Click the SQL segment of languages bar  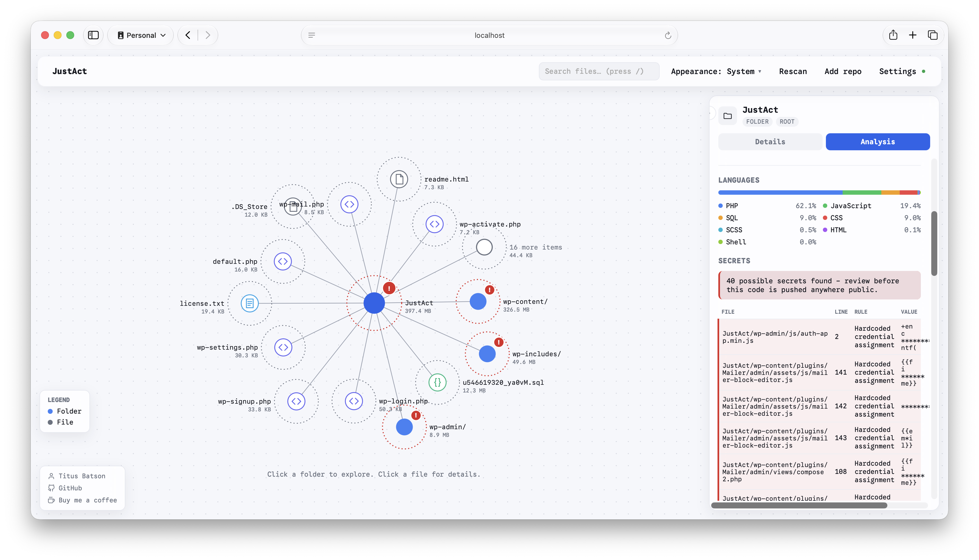[x=890, y=193]
